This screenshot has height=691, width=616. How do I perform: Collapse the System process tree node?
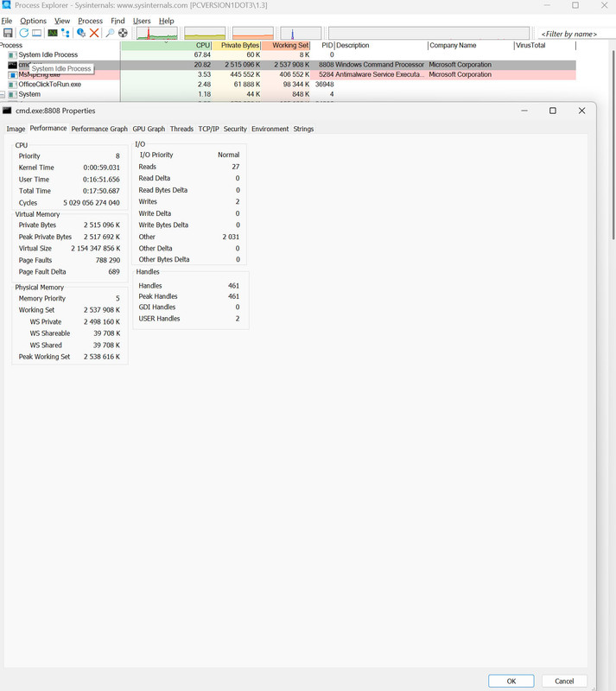tap(3, 94)
